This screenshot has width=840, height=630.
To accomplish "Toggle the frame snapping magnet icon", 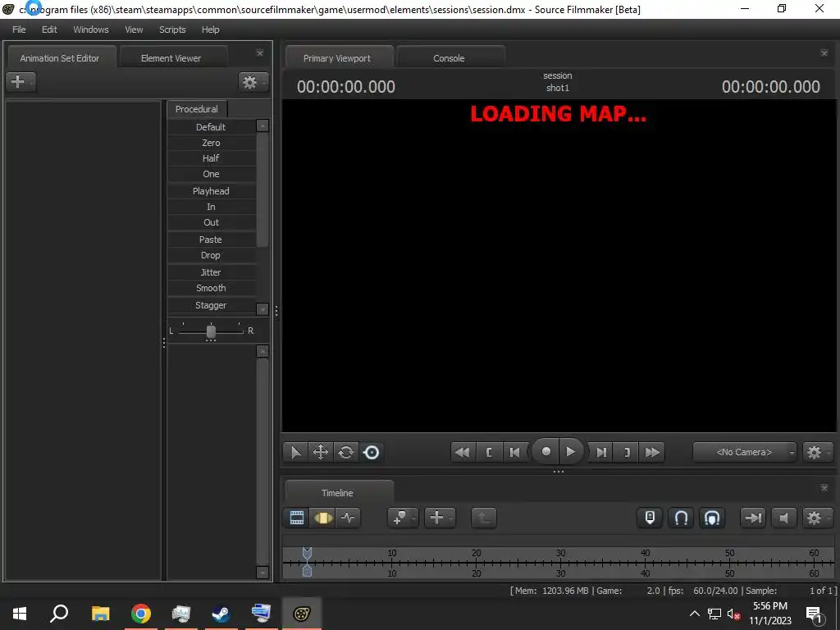I will coord(712,518).
